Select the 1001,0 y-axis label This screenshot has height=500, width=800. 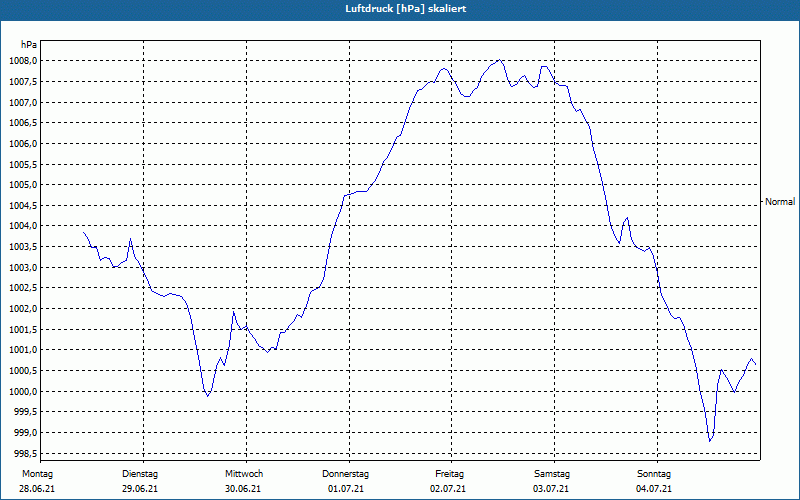click(23, 350)
